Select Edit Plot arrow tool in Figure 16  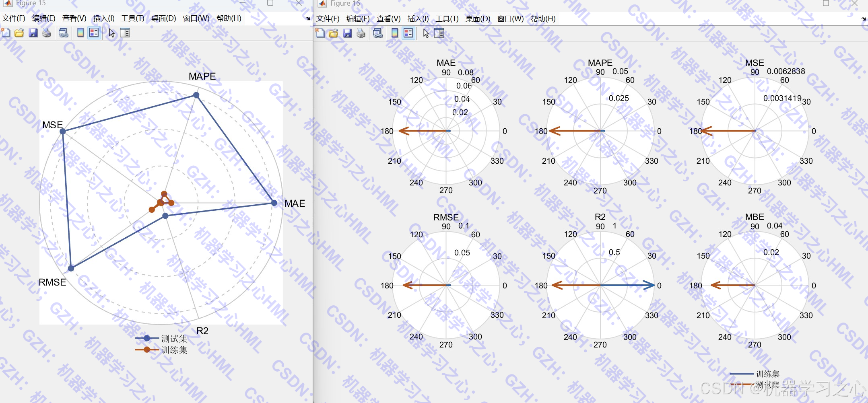click(x=426, y=33)
